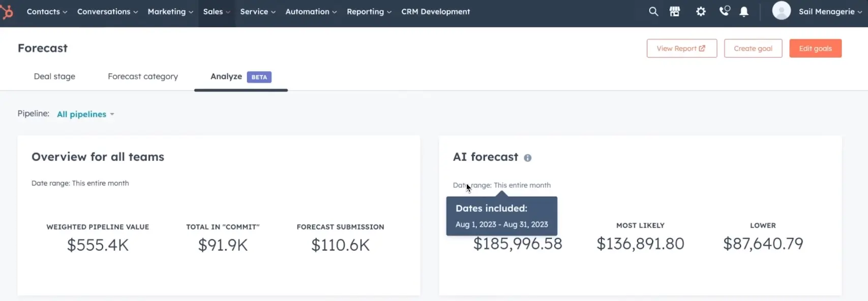Open the All pipelines dropdown

(x=85, y=114)
